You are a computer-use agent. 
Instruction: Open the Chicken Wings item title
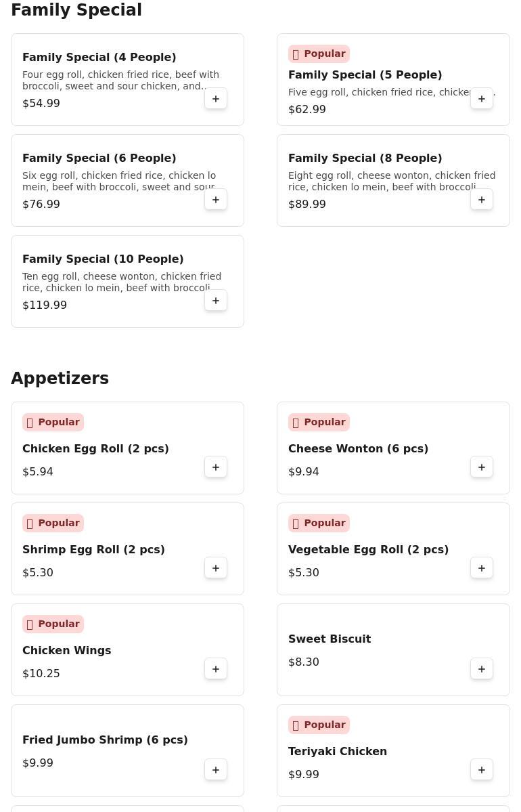pyautogui.click(x=67, y=650)
